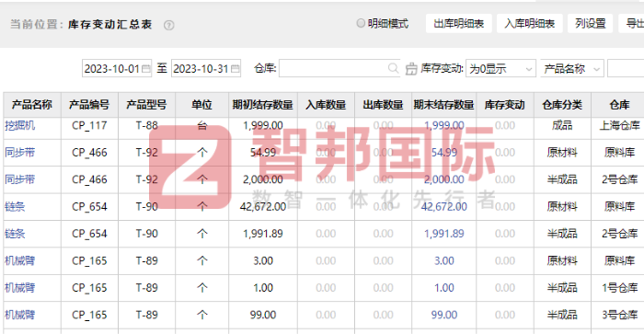Screen dimensions: 644x334
Task: Open ending quantity 1,999.00 link
Action: [x=444, y=125]
